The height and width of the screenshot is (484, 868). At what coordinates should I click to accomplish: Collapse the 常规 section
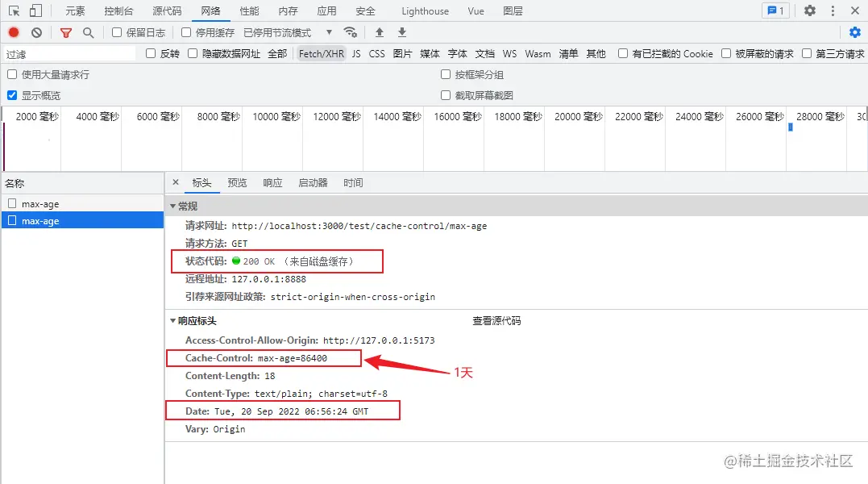(172, 206)
